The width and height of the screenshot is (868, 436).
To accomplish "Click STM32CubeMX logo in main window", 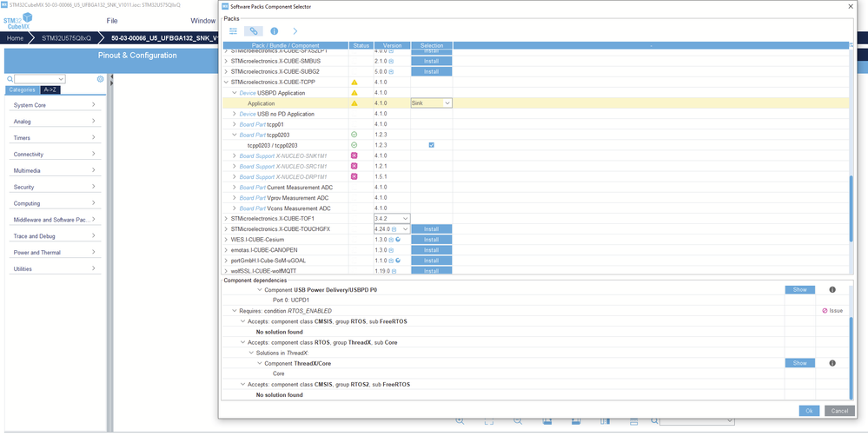I will pyautogui.click(x=18, y=23).
